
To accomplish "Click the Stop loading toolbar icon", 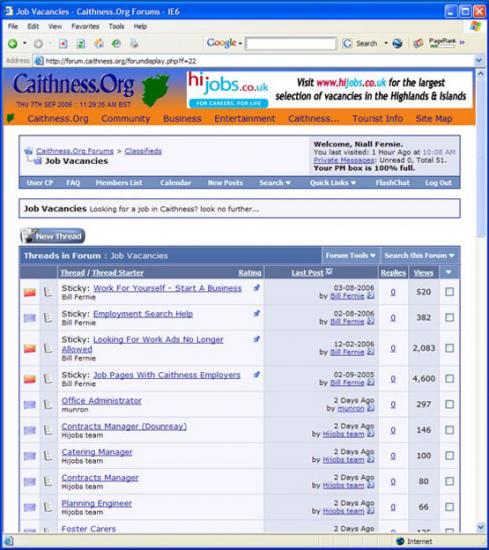I will tap(63, 44).
